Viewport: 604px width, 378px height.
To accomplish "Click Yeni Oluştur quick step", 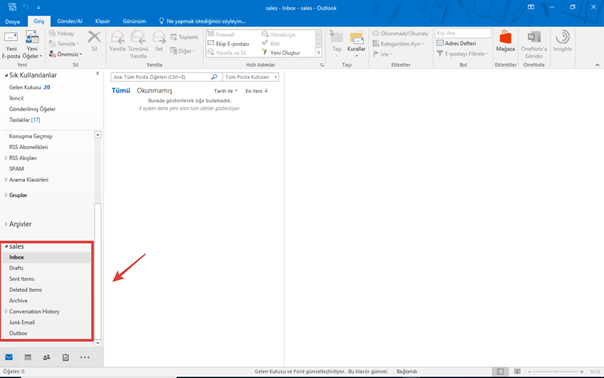I will click(x=281, y=53).
